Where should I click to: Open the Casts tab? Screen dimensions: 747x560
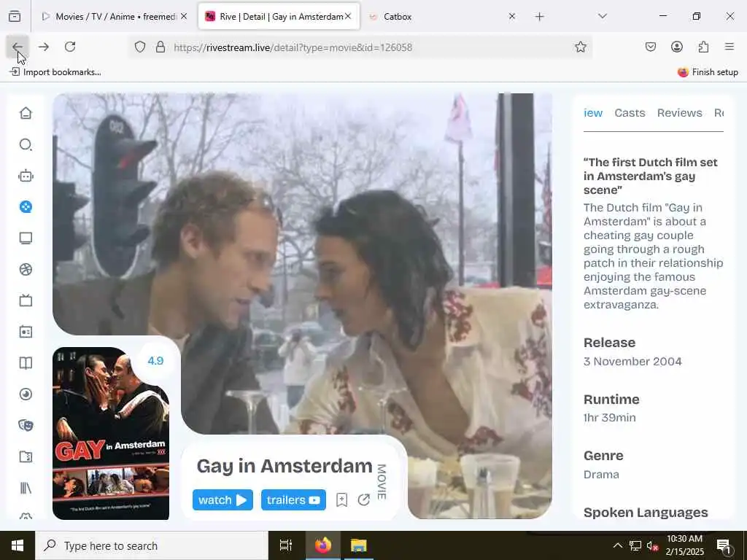(x=630, y=113)
